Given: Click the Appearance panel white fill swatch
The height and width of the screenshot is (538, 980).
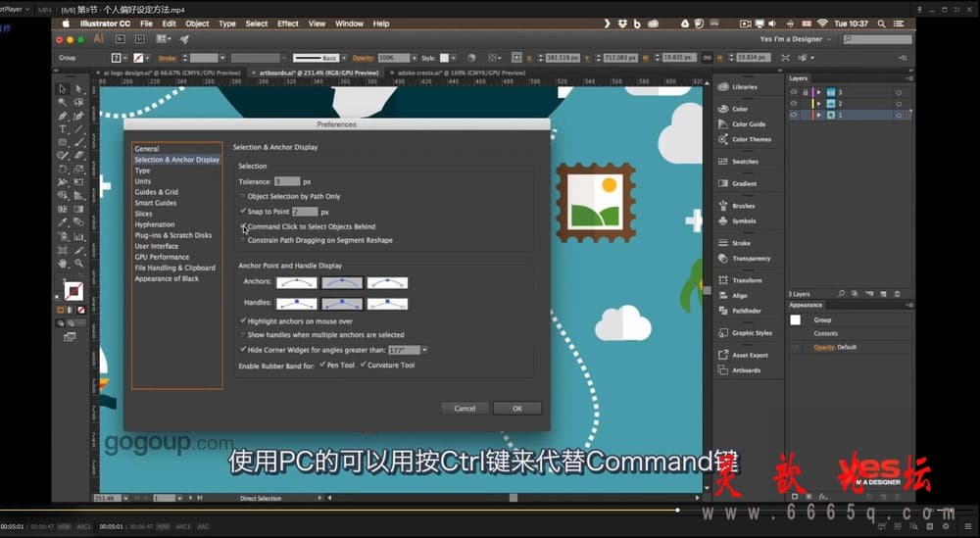Looking at the screenshot, I should coord(795,319).
